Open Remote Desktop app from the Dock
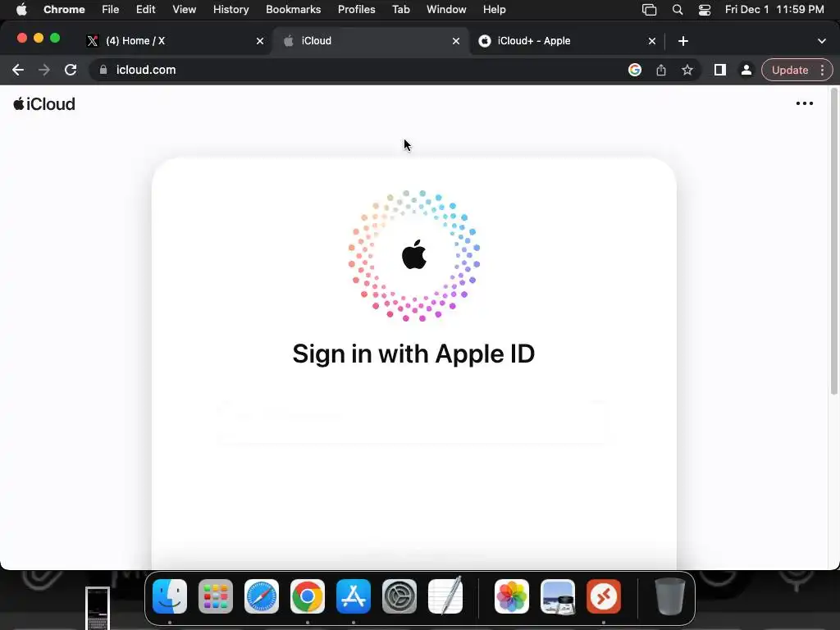This screenshot has width=840, height=630. click(604, 596)
